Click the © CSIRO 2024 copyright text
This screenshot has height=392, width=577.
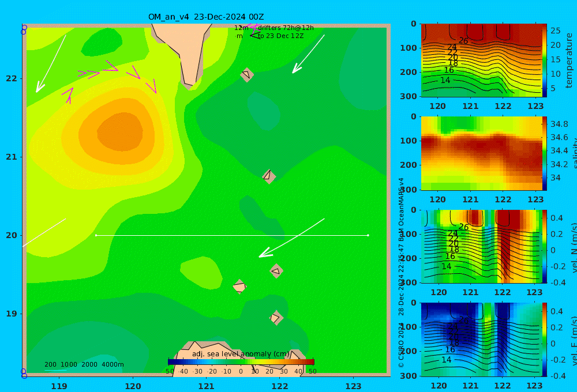401,345
